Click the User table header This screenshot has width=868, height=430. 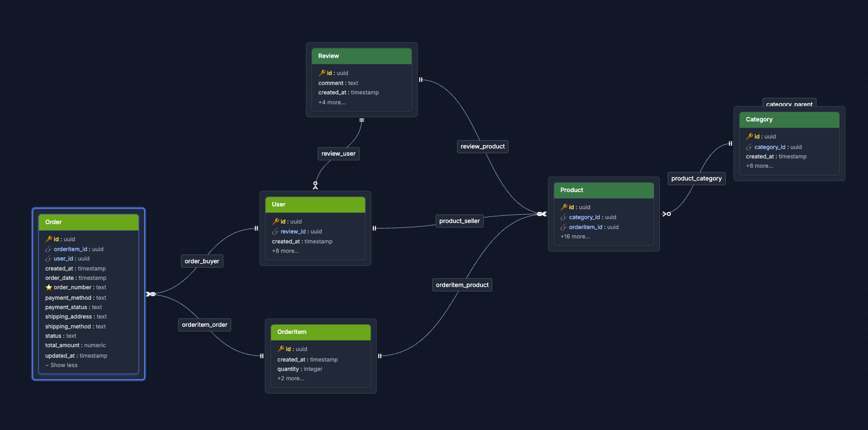315,204
